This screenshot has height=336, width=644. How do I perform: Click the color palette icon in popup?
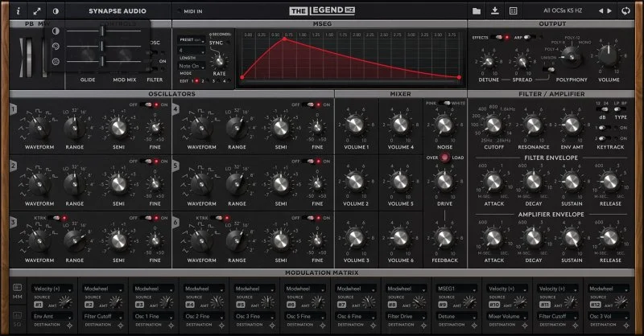coord(56,46)
